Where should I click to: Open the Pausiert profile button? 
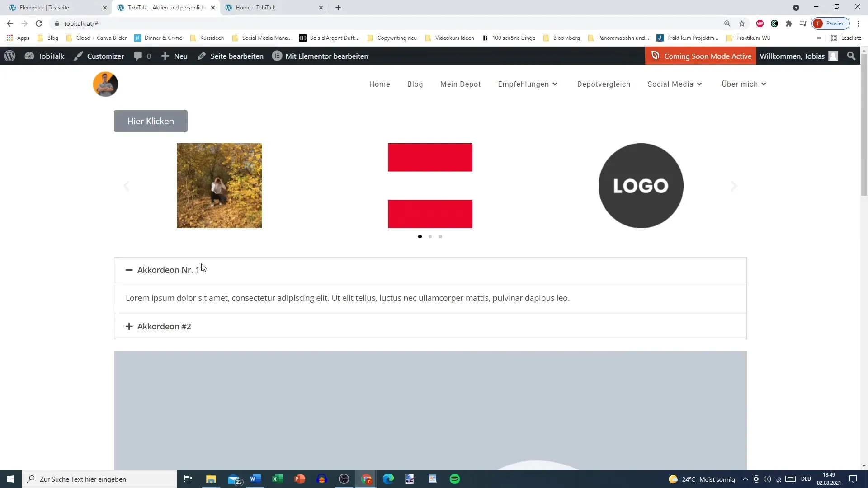[x=830, y=23]
